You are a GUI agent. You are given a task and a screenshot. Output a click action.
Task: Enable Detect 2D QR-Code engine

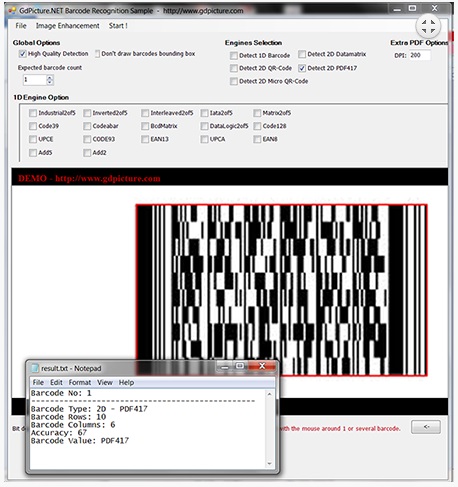234,68
